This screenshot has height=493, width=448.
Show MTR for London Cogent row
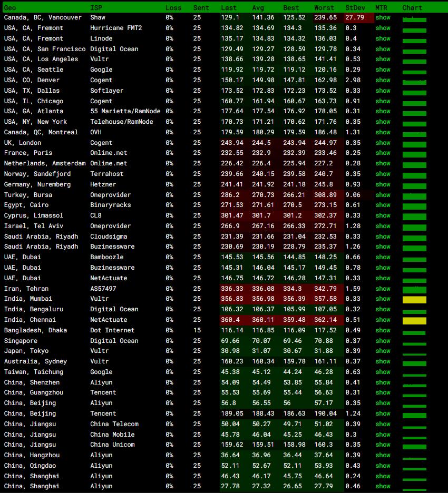click(x=383, y=143)
